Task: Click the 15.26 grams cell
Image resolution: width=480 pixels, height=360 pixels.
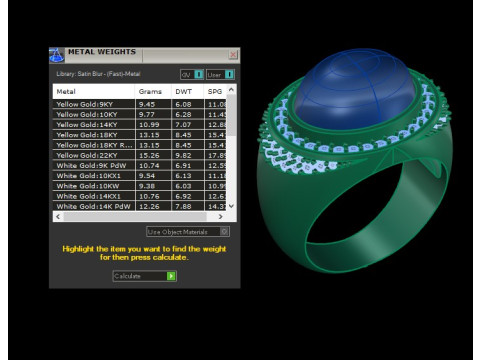Action: 153,155
